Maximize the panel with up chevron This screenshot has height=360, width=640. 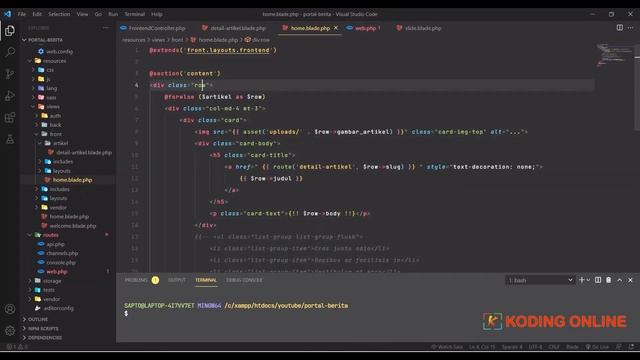pos(620,280)
